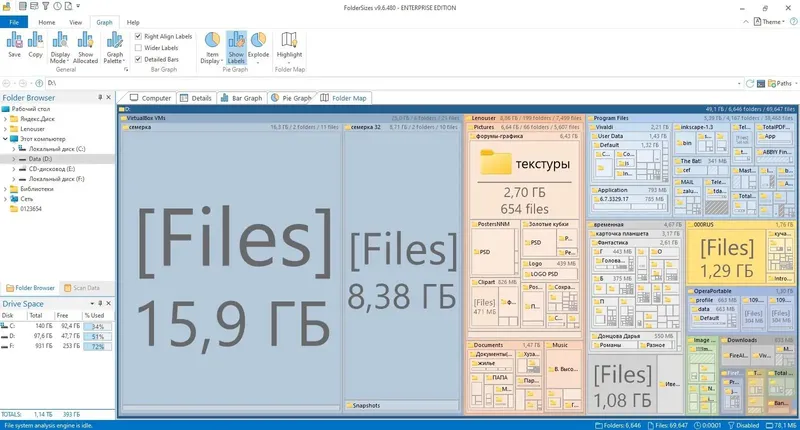Switch to the Bar Graph tab

tap(241, 98)
